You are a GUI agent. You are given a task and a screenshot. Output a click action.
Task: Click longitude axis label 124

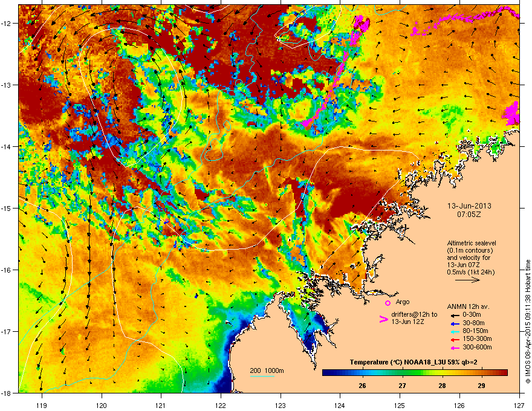(x=340, y=405)
